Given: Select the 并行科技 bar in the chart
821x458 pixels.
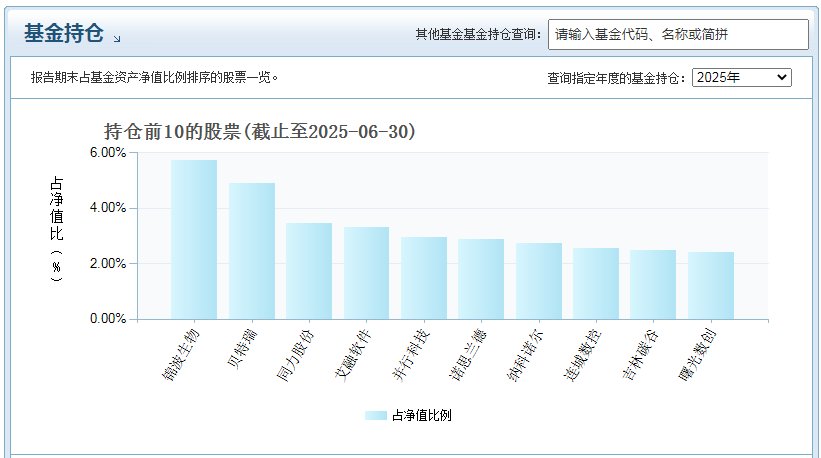Looking at the screenshot, I should pos(424,278).
